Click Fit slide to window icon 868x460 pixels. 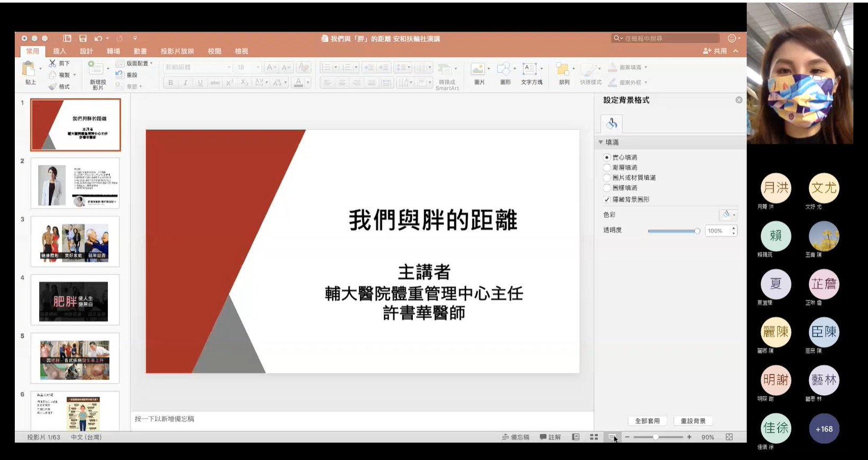pyautogui.click(x=730, y=437)
